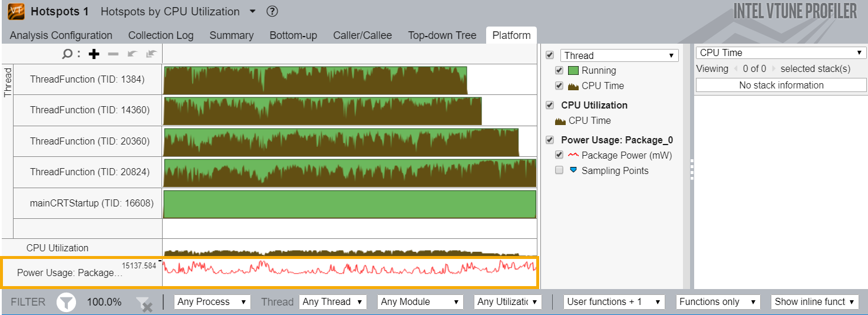Click the undo previous zoom arrow icon

[132, 54]
